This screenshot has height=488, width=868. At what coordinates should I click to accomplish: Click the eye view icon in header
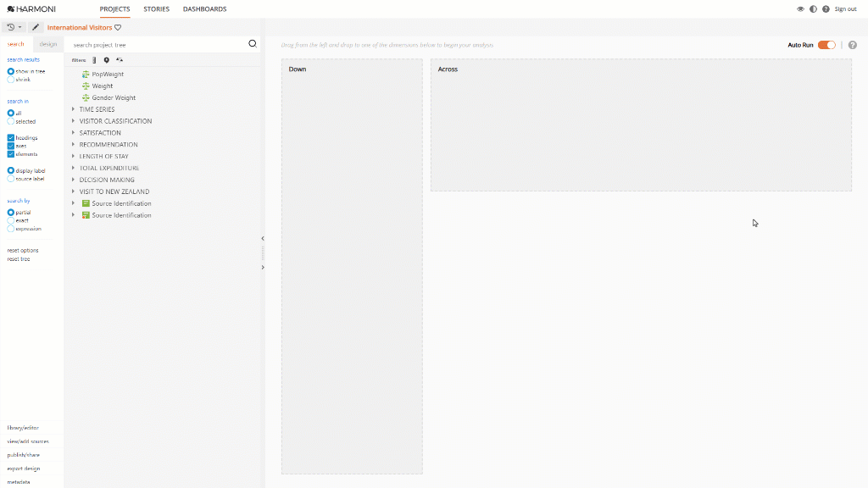tap(800, 8)
